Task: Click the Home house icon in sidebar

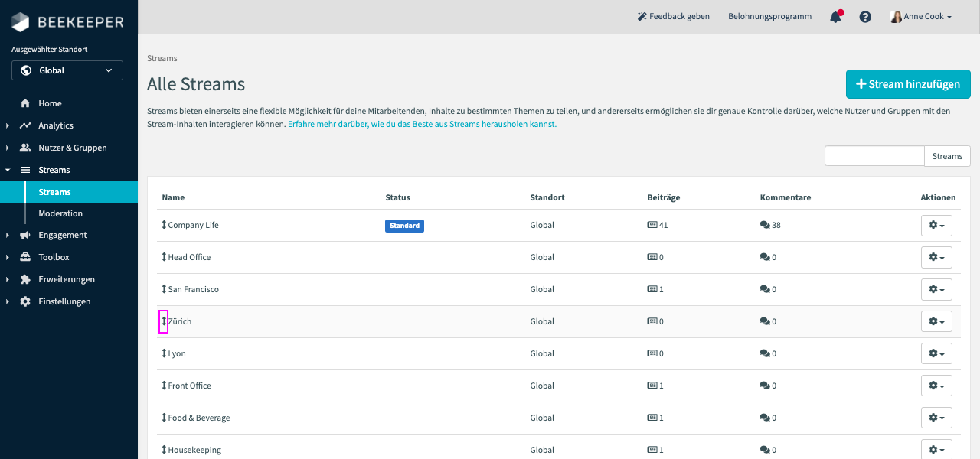Action: click(25, 103)
